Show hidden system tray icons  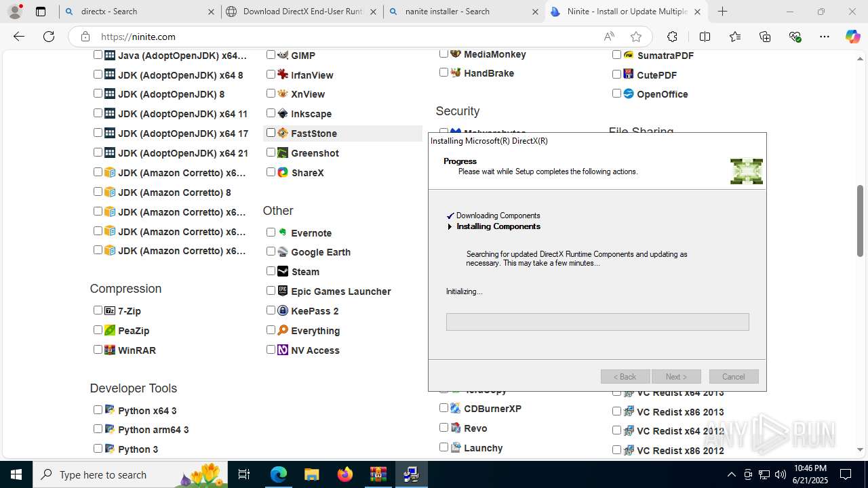pyautogui.click(x=731, y=474)
